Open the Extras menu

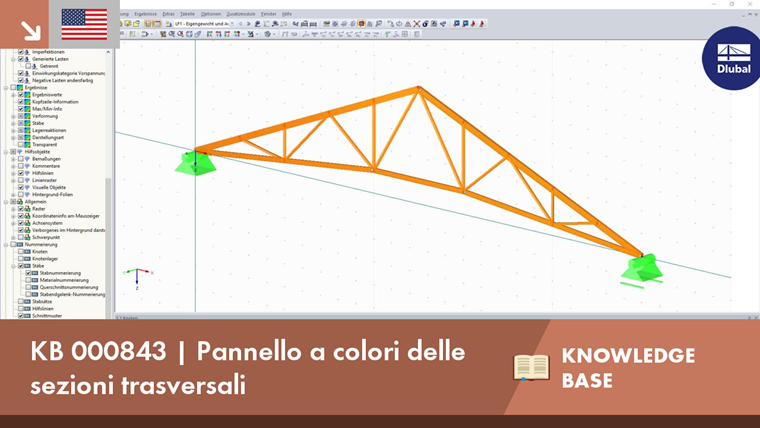pyautogui.click(x=168, y=14)
